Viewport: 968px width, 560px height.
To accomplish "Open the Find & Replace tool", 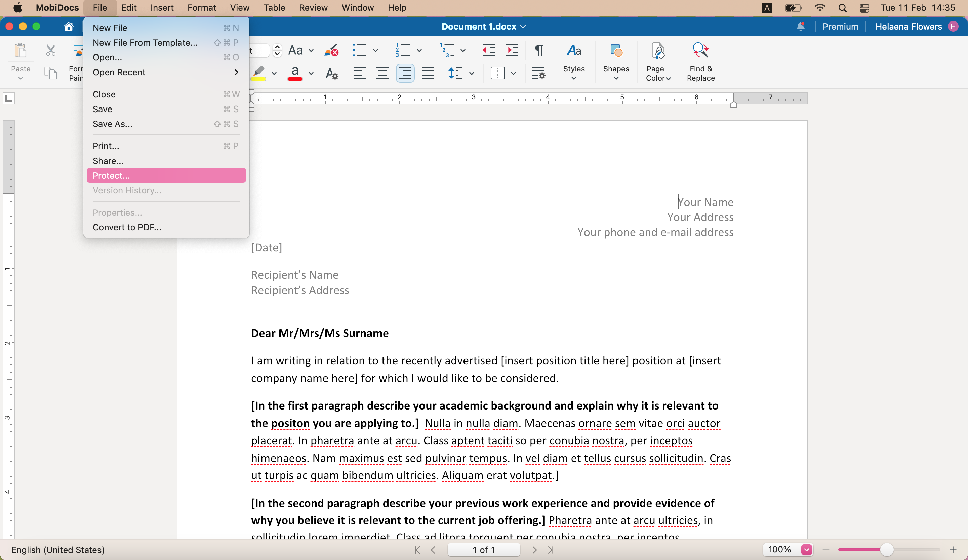I will pos(701,61).
